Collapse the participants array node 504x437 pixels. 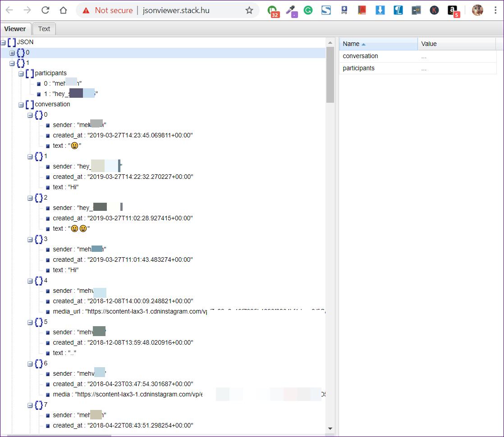tap(21, 73)
